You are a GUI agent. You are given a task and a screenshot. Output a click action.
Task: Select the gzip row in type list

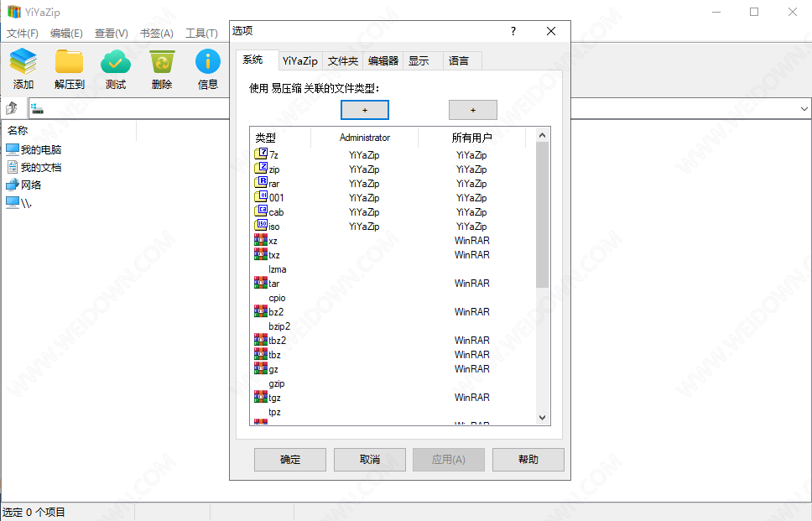[393, 383]
